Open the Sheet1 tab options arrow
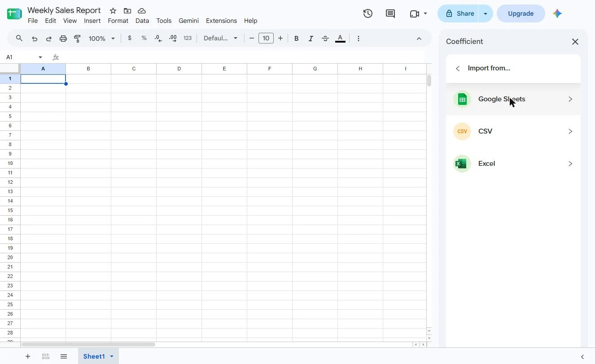 (x=112, y=356)
